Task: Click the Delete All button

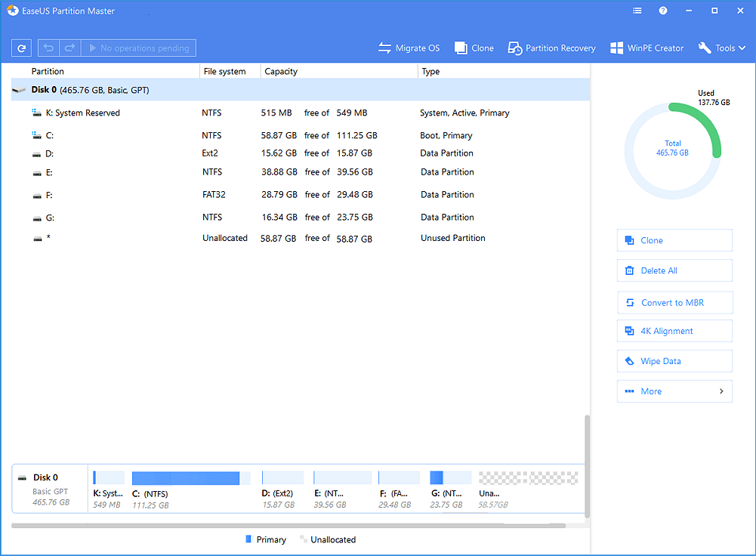Action: [674, 270]
